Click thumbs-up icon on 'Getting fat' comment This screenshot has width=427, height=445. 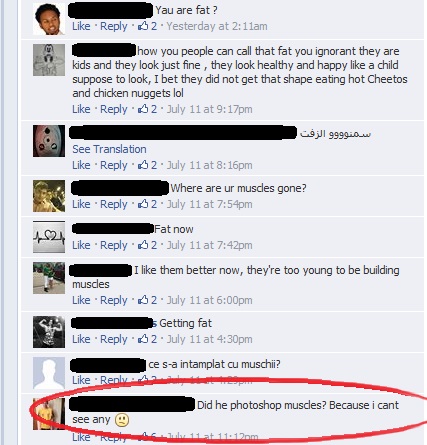pos(143,339)
